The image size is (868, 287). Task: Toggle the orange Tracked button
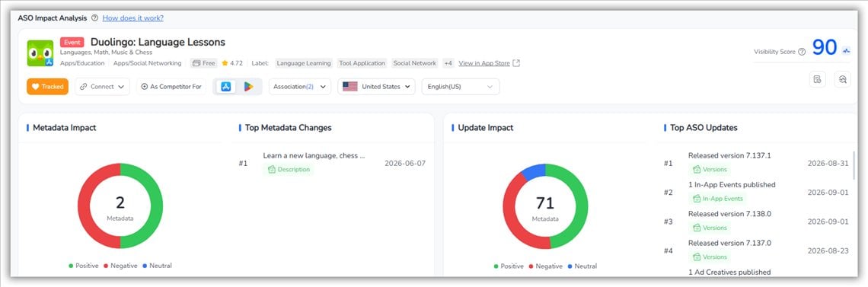(48, 87)
